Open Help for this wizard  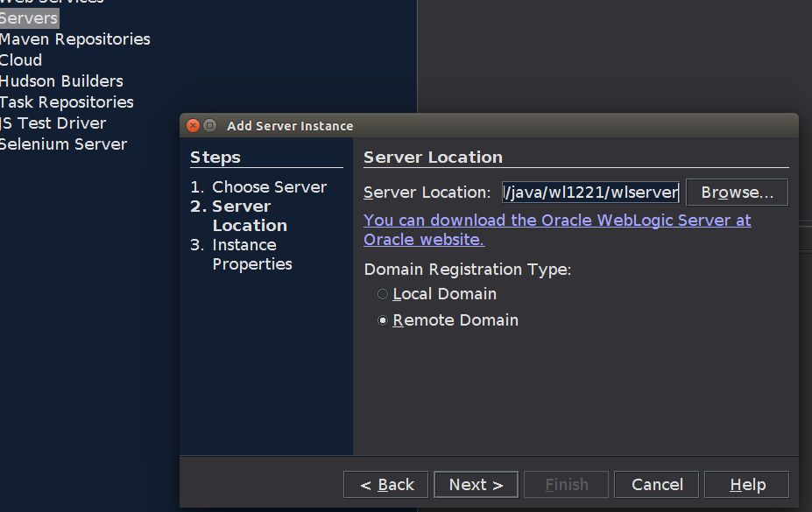(747, 485)
